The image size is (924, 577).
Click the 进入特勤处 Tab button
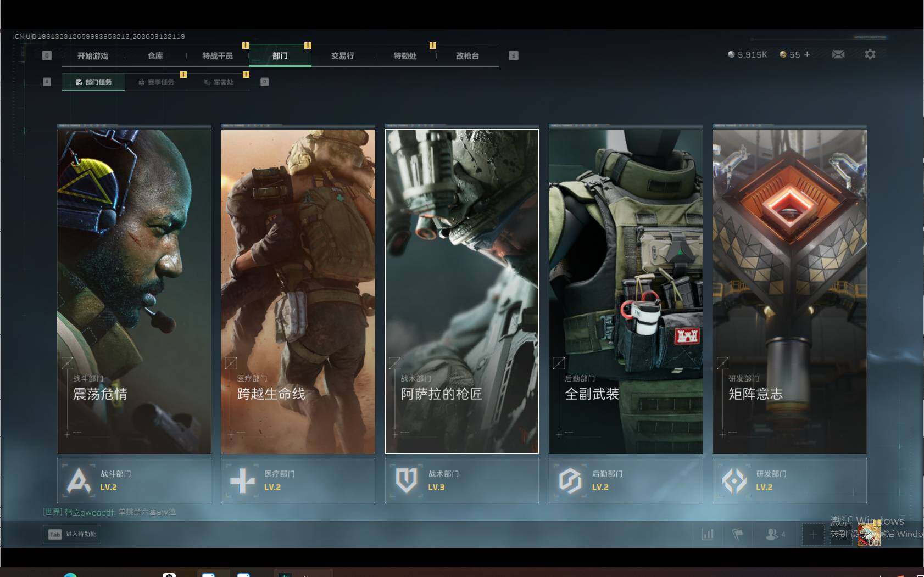pyautogui.click(x=72, y=534)
